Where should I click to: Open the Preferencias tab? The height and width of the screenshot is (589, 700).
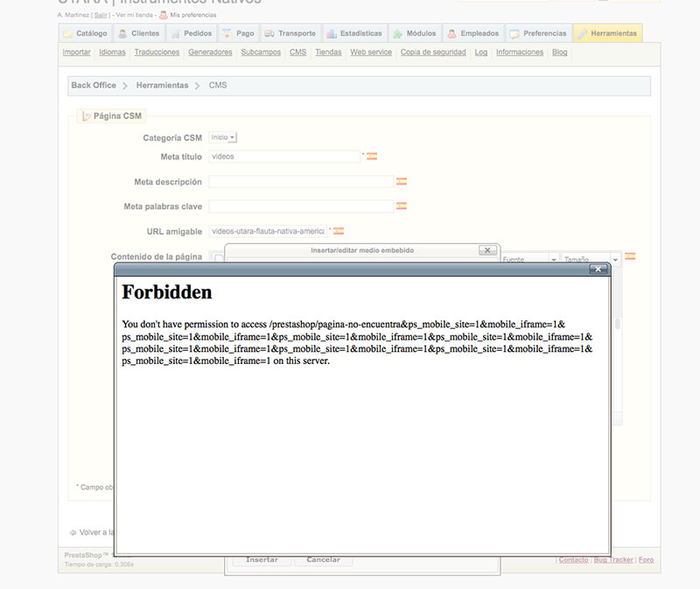(x=539, y=33)
